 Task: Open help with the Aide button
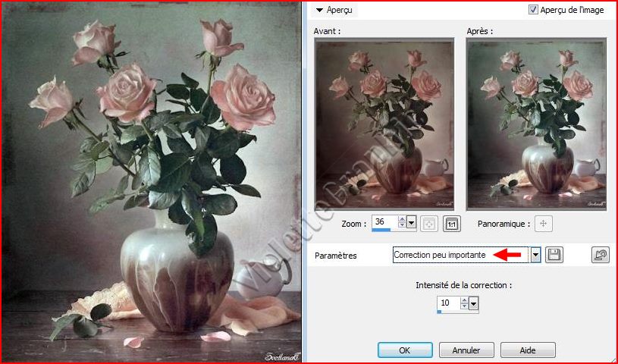pos(527,350)
